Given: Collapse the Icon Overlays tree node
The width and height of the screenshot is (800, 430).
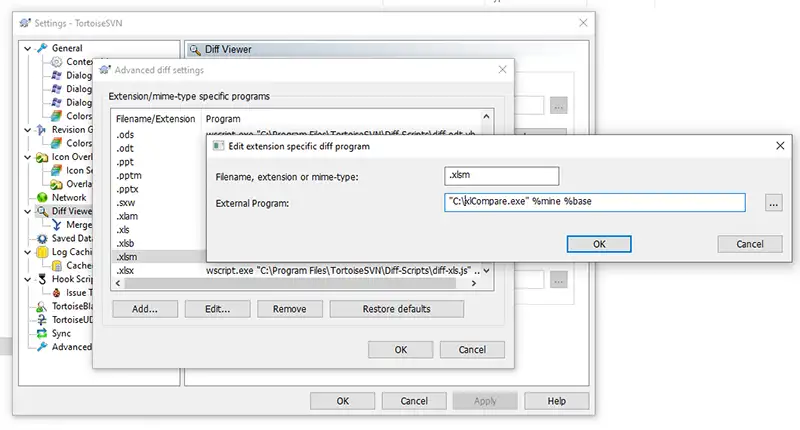Looking at the screenshot, I should point(28,157).
